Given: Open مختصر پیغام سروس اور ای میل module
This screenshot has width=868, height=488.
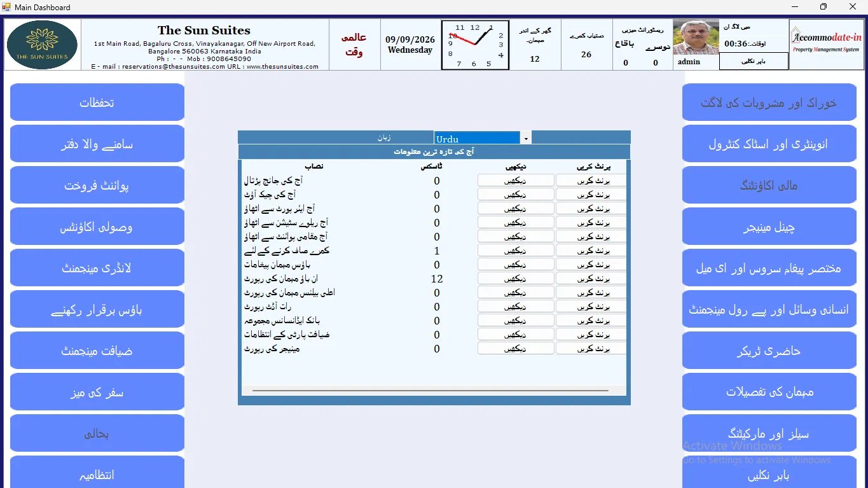Looking at the screenshot, I should [x=769, y=268].
